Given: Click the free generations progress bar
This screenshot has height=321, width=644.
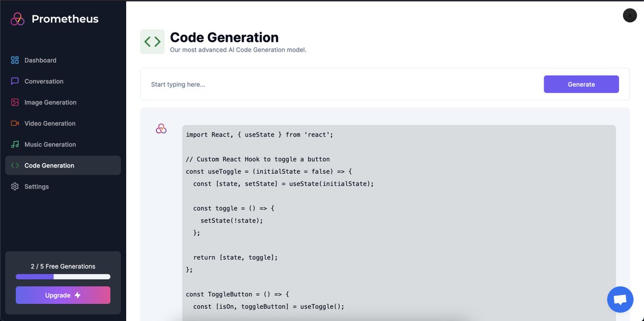Looking at the screenshot, I should pos(63,277).
